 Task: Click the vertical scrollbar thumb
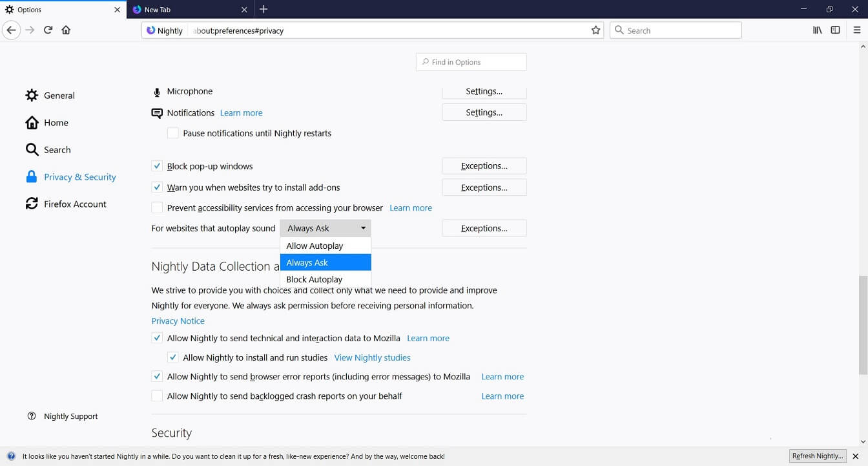coord(863,325)
